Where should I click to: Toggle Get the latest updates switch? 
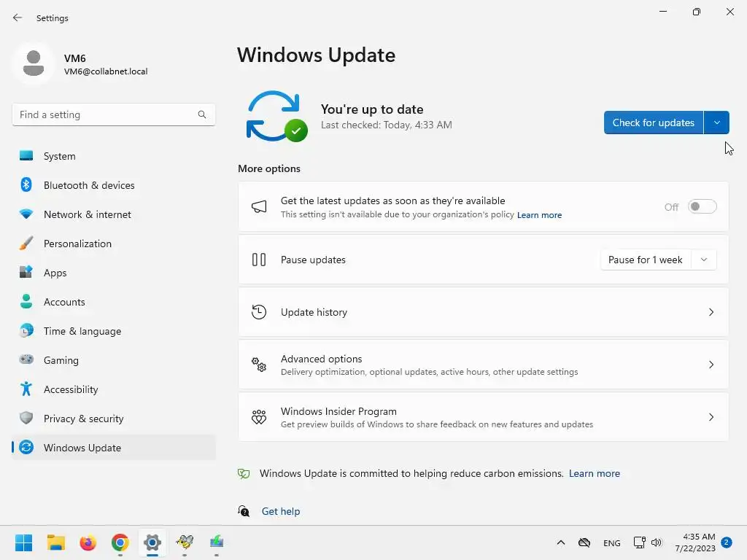(703, 206)
